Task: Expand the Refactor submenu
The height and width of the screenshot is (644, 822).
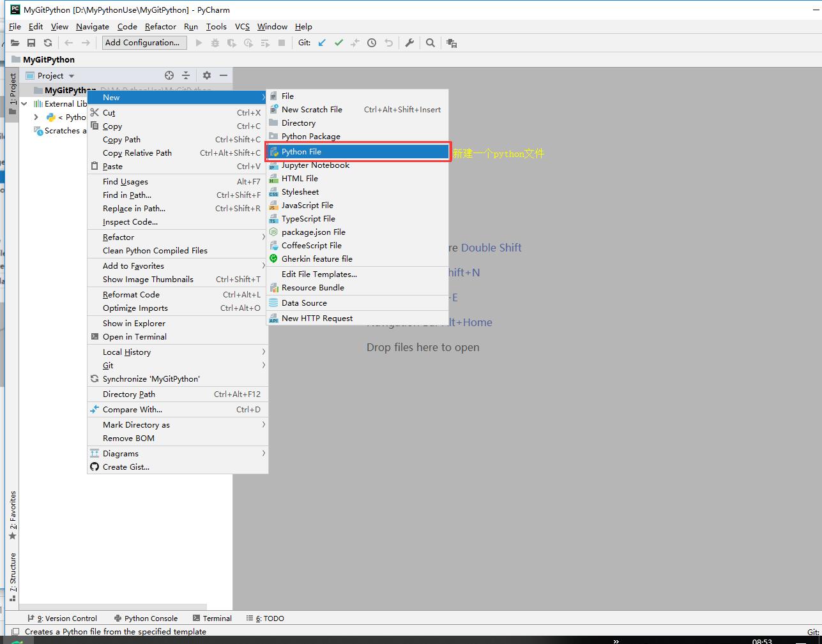Action: tap(263, 237)
